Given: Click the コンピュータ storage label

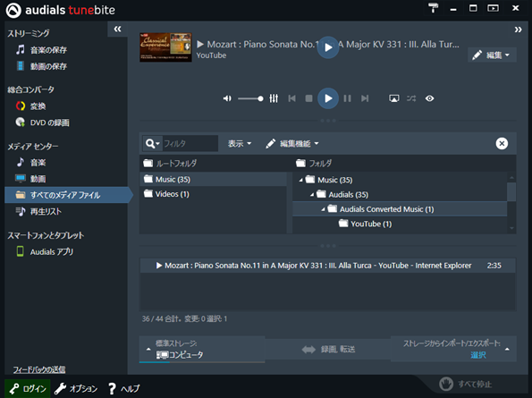Looking at the screenshot, I should [180, 355].
